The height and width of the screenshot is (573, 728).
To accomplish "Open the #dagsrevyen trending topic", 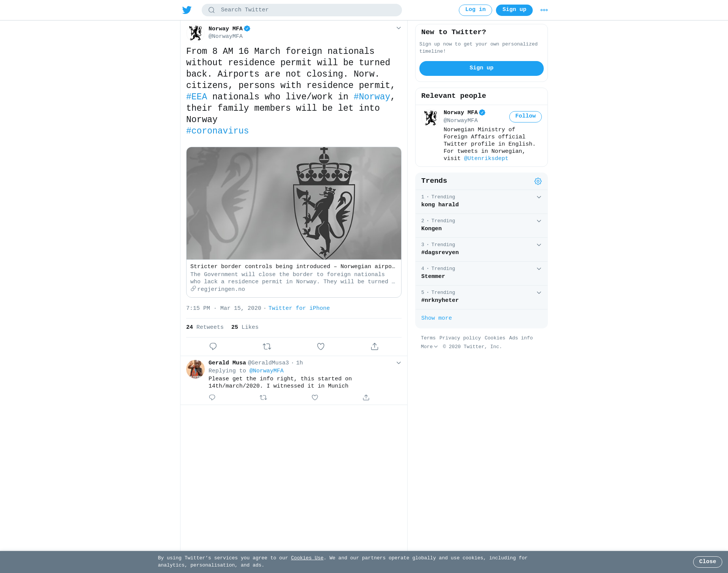I will (440, 253).
